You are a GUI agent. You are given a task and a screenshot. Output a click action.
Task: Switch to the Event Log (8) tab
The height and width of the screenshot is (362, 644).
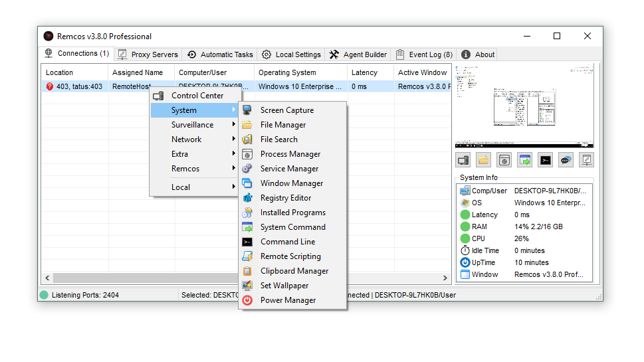(x=424, y=54)
